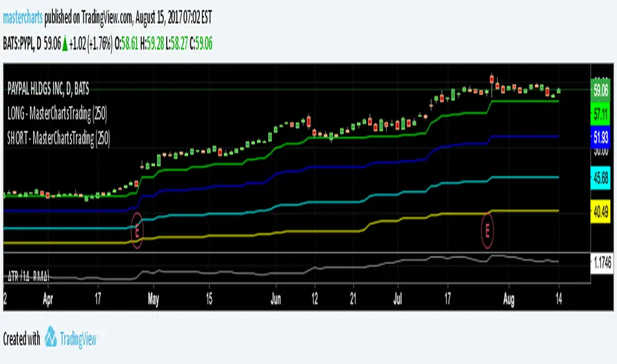
Task: Click the 1.1746 ATR value label
Action: (x=602, y=263)
